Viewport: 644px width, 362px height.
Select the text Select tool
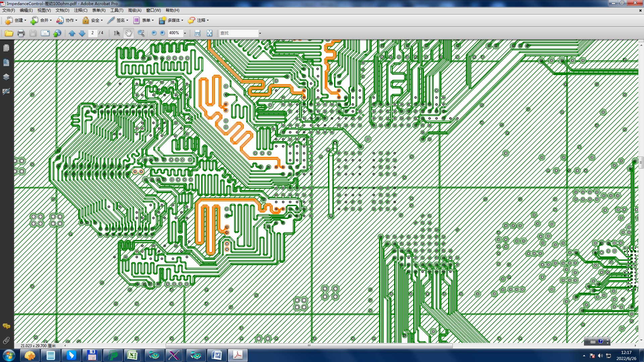[x=116, y=33]
